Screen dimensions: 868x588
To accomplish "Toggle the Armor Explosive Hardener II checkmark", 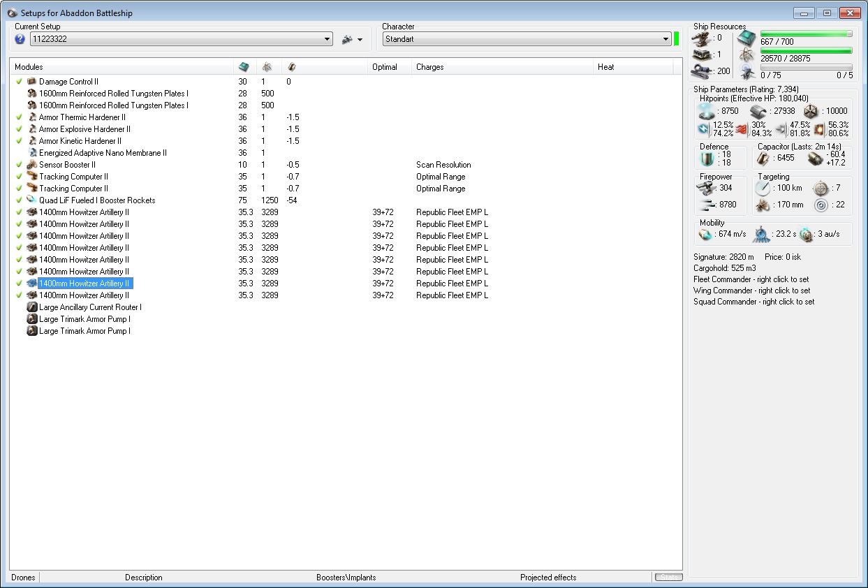I will pyautogui.click(x=20, y=129).
